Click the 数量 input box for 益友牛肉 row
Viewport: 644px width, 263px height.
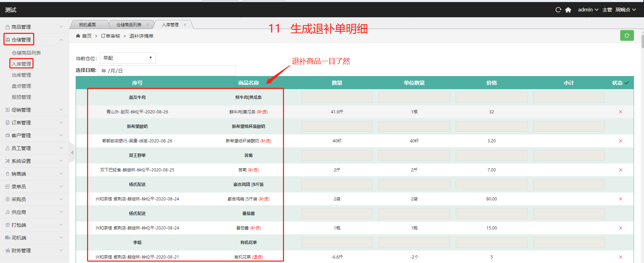[x=337, y=97]
